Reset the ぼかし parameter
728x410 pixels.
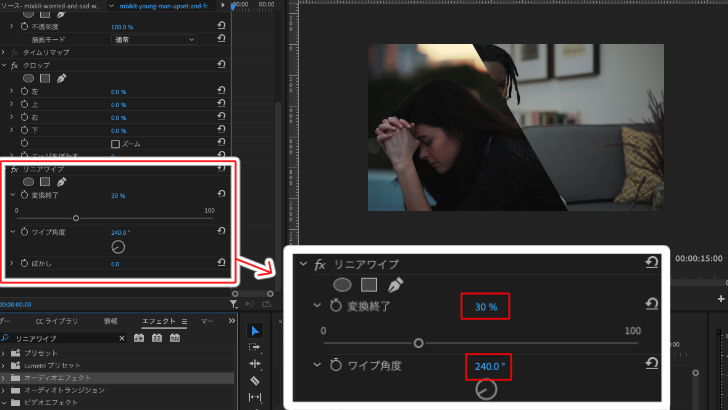(221, 262)
